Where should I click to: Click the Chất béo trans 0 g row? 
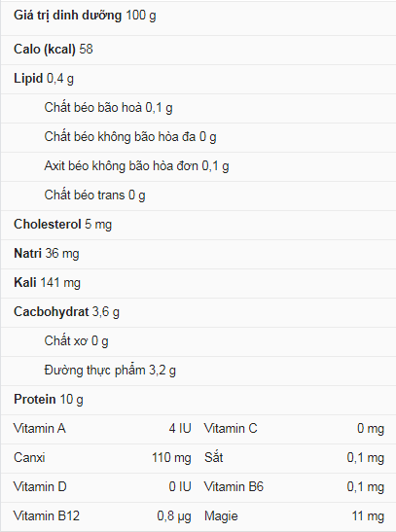(x=198, y=195)
